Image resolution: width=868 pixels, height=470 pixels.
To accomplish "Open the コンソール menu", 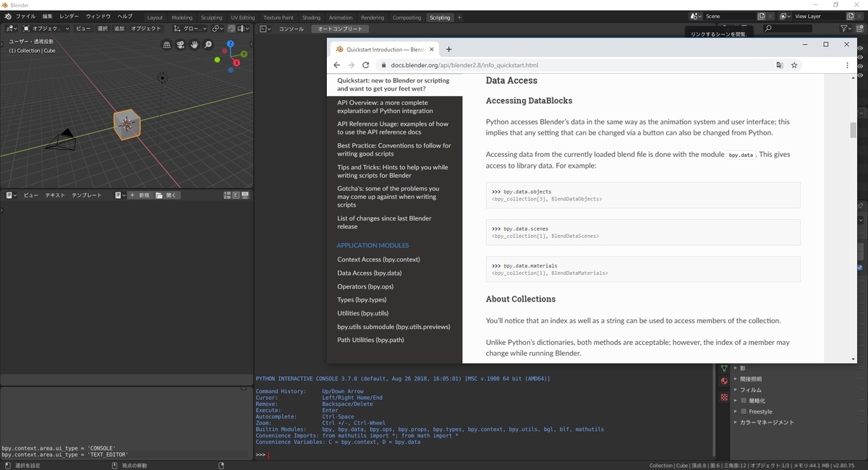I will tap(292, 28).
